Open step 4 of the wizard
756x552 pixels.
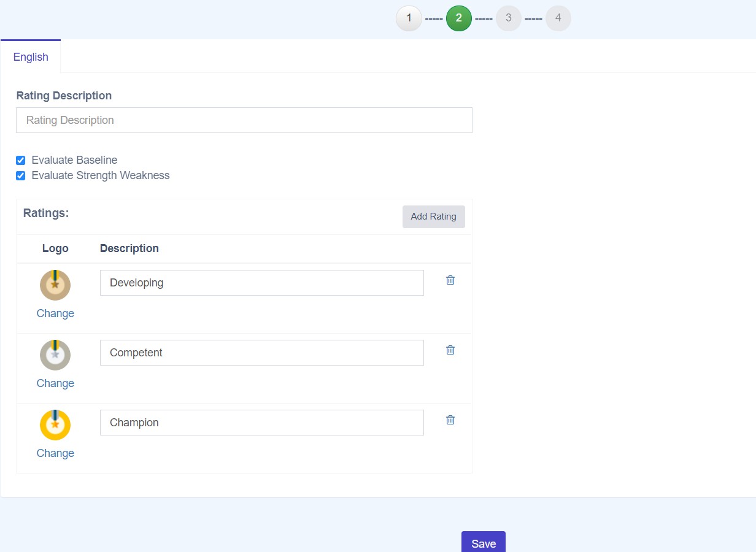click(x=558, y=18)
